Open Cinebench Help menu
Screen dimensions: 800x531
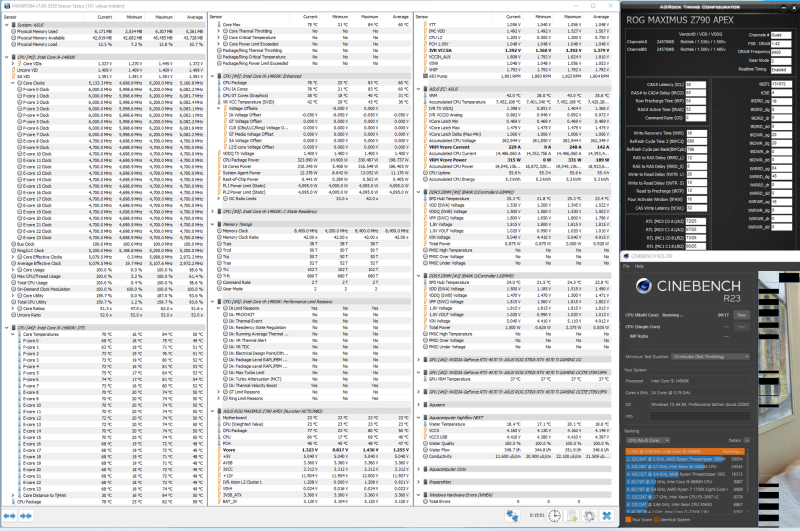coord(639,266)
